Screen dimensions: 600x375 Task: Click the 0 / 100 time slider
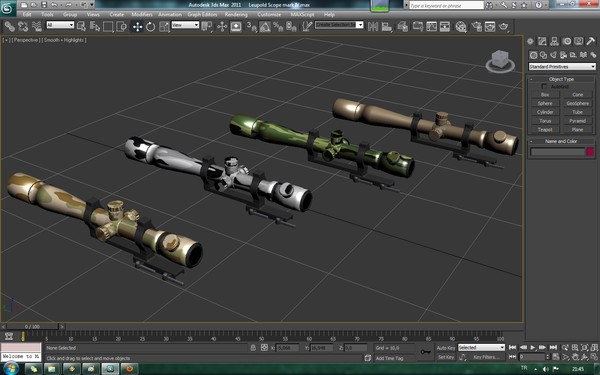33,327
